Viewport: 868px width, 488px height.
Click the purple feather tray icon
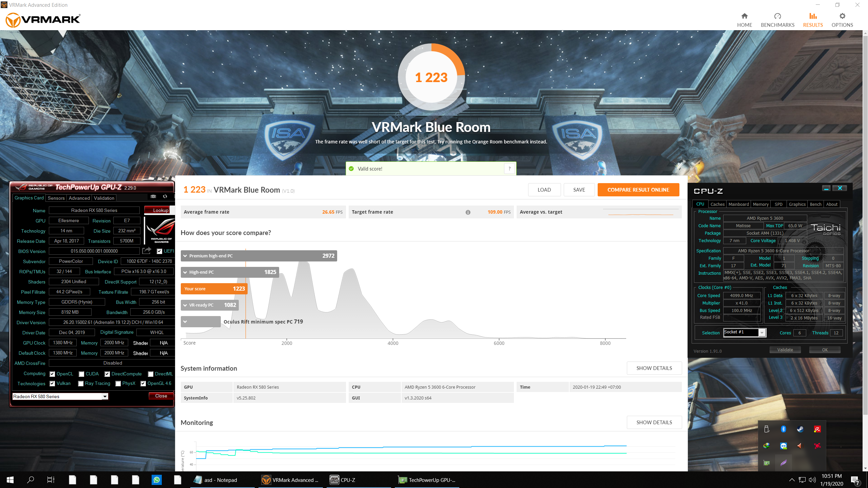pyautogui.click(x=784, y=463)
